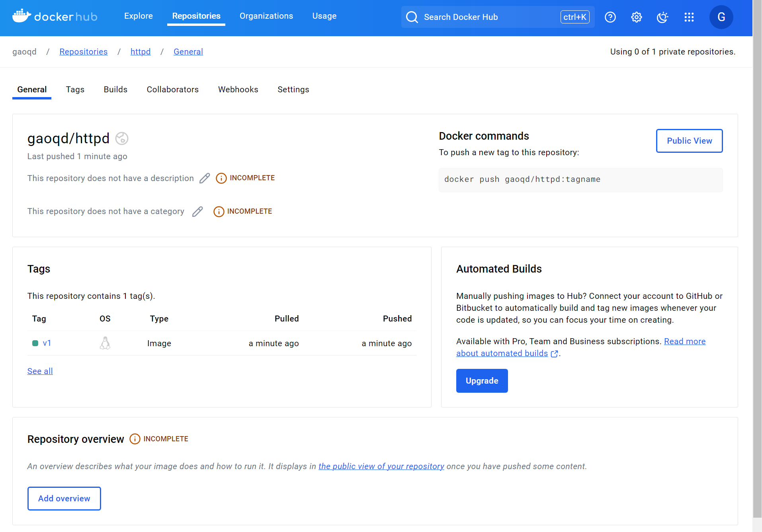
Task: Click 'This repository does not have a category'
Action: pos(106,211)
